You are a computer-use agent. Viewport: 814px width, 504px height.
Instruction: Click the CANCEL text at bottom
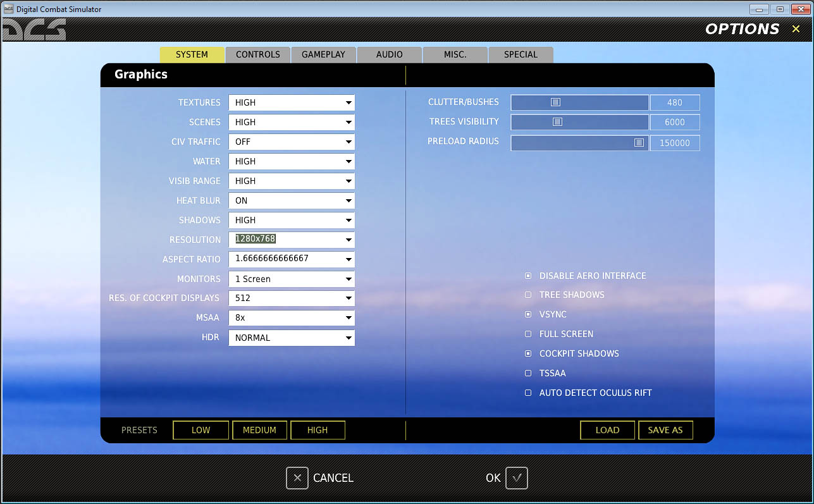pos(333,478)
